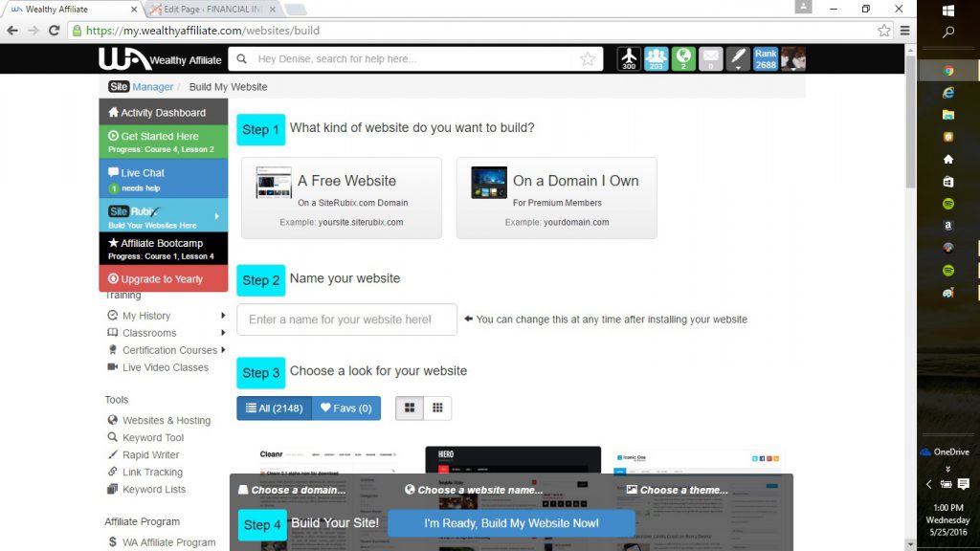
Task: Open the messages envelope icon
Action: (711, 58)
